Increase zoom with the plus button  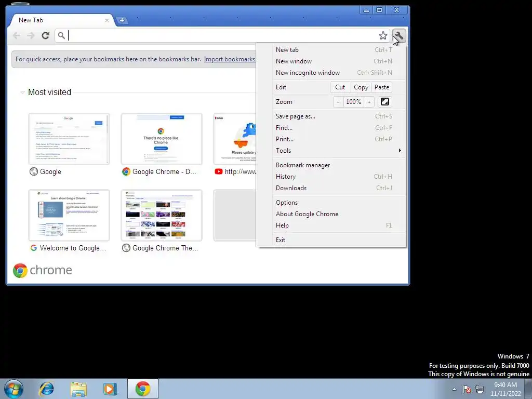(x=369, y=102)
